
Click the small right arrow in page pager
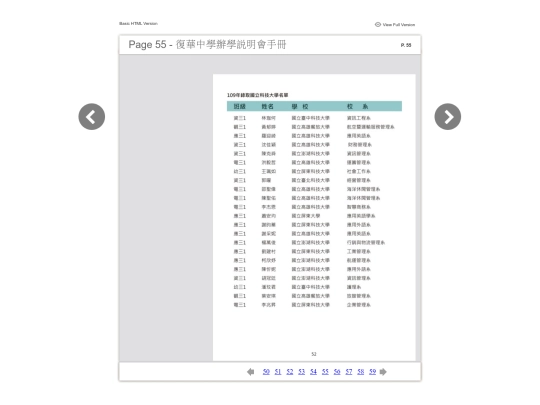(383, 372)
